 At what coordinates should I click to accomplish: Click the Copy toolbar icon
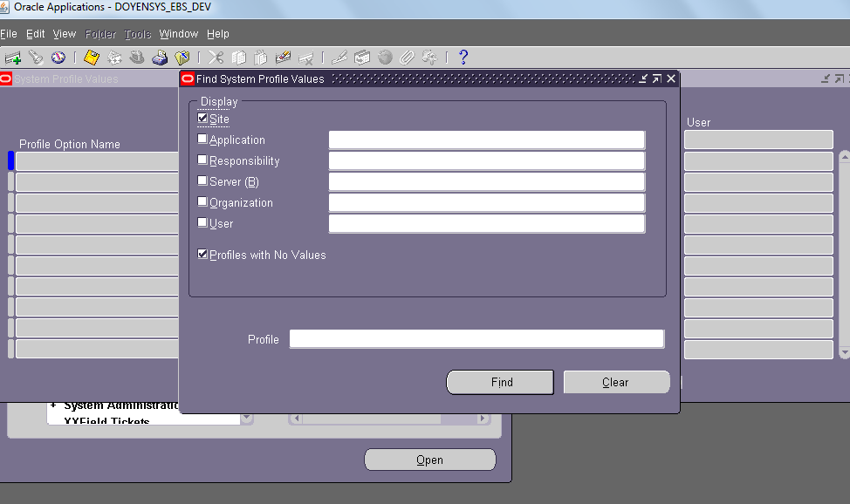click(x=238, y=57)
